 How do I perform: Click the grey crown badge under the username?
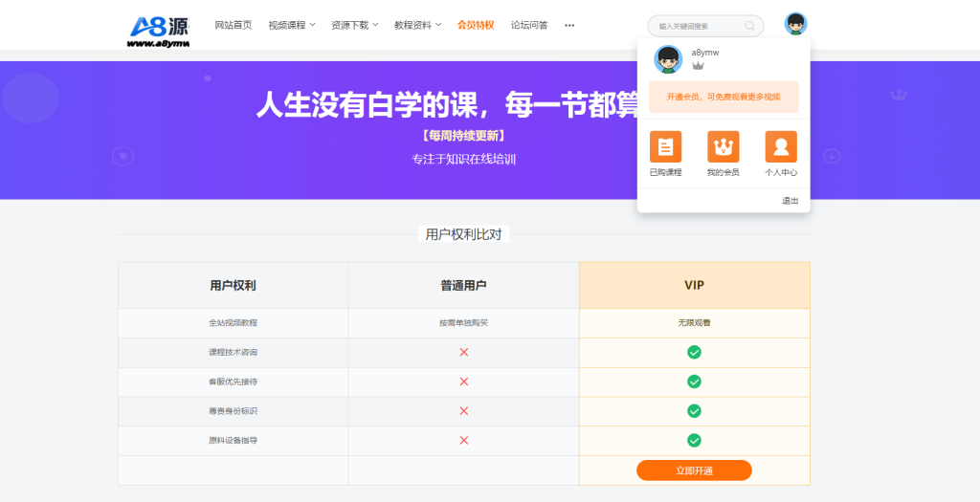point(698,66)
